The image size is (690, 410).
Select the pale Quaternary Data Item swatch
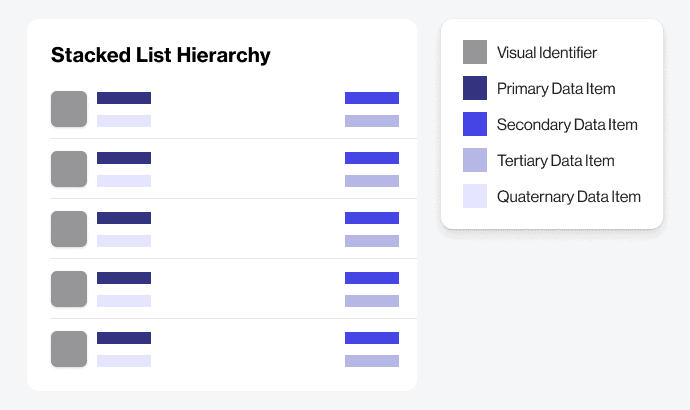(475, 196)
